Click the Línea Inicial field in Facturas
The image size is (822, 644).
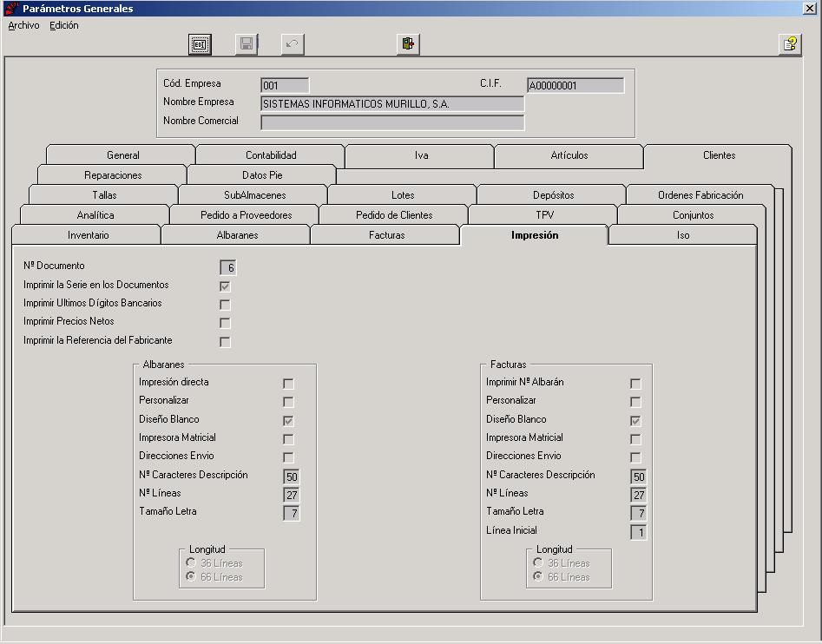coord(639,532)
